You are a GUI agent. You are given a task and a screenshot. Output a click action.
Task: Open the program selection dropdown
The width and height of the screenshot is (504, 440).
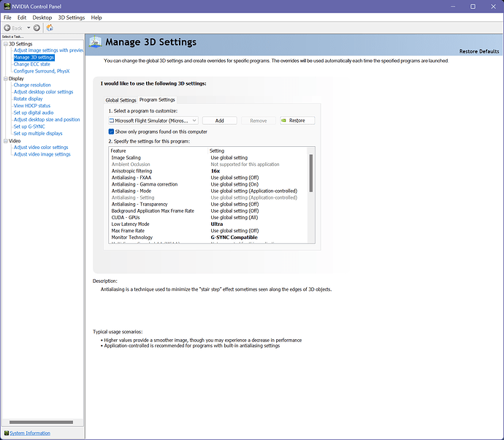point(194,120)
